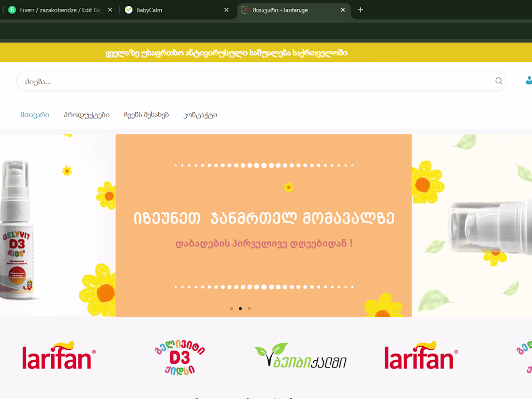Open a new browser tab
Screen dimensions: 532x399
[360, 10]
